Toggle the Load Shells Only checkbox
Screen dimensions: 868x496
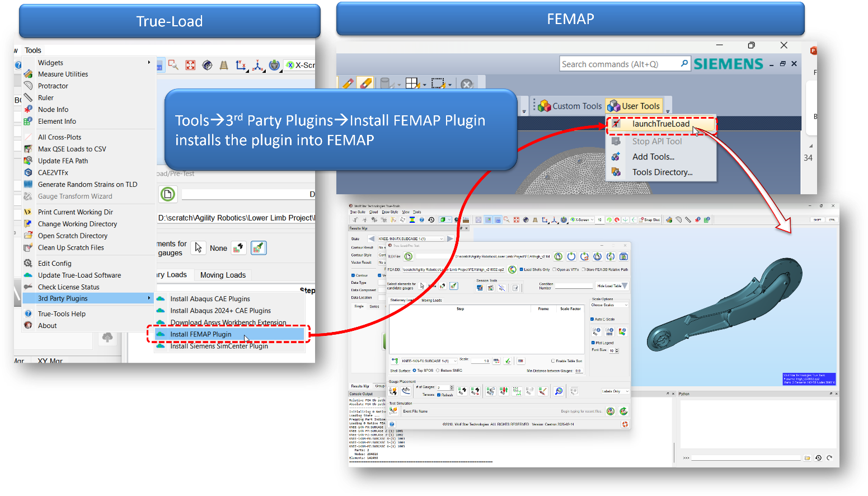click(x=522, y=269)
